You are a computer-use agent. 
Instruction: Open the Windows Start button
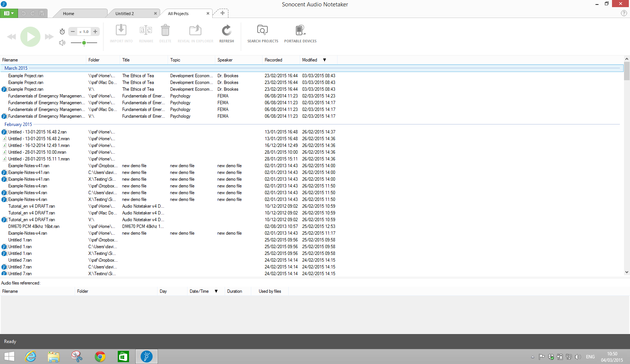(x=9, y=357)
